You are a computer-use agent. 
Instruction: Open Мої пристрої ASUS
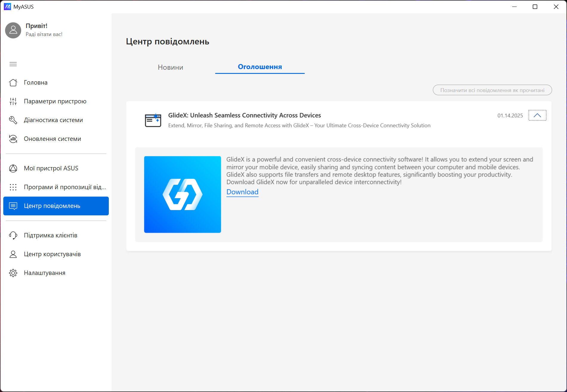56,168
